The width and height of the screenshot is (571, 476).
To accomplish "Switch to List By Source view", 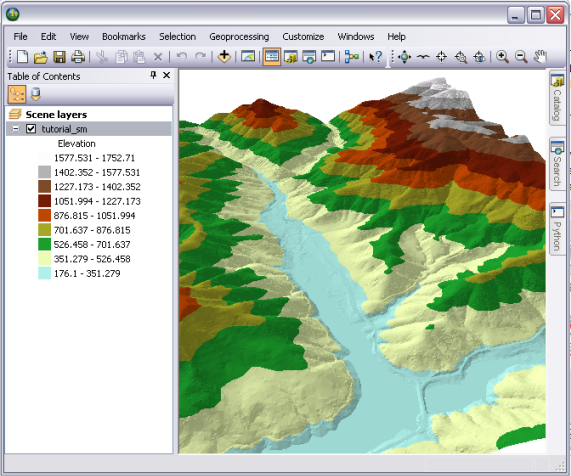I will tap(35, 94).
